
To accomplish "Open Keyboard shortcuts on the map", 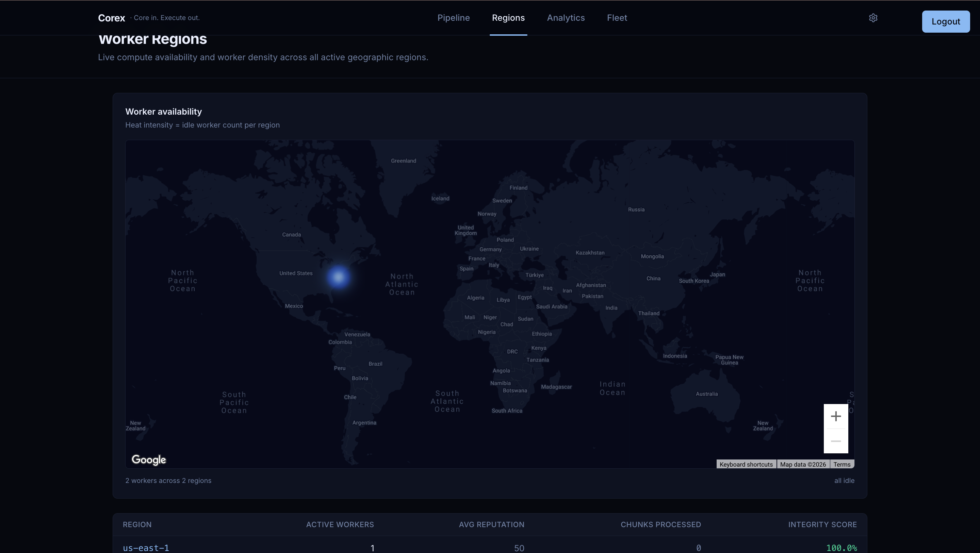I will pos(746,464).
